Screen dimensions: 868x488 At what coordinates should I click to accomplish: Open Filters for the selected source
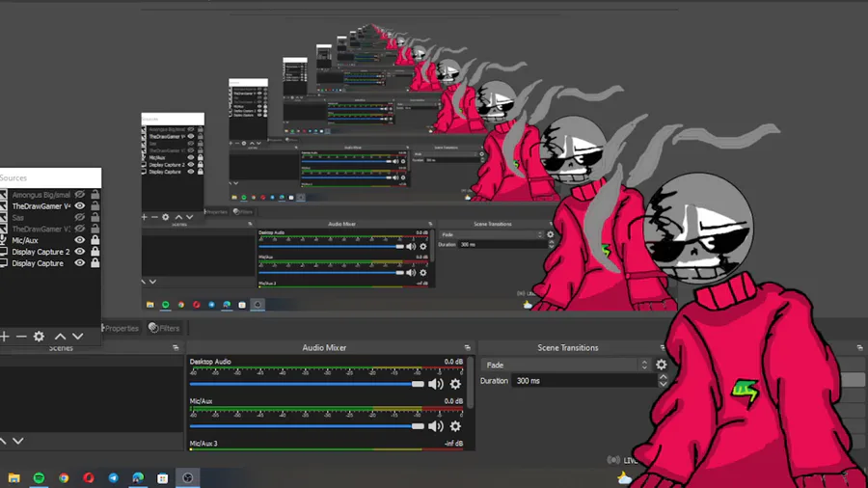tap(164, 328)
